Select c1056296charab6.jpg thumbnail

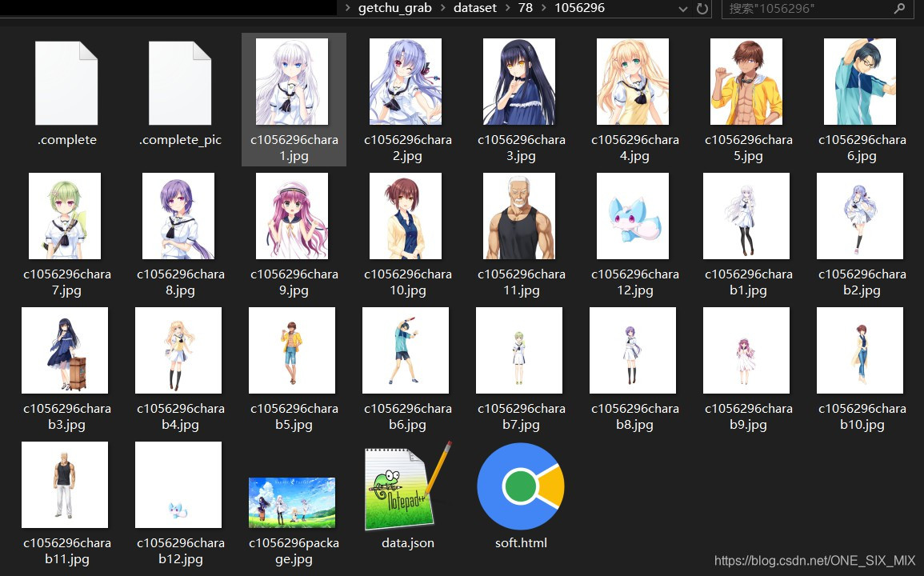pyautogui.click(x=406, y=350)
